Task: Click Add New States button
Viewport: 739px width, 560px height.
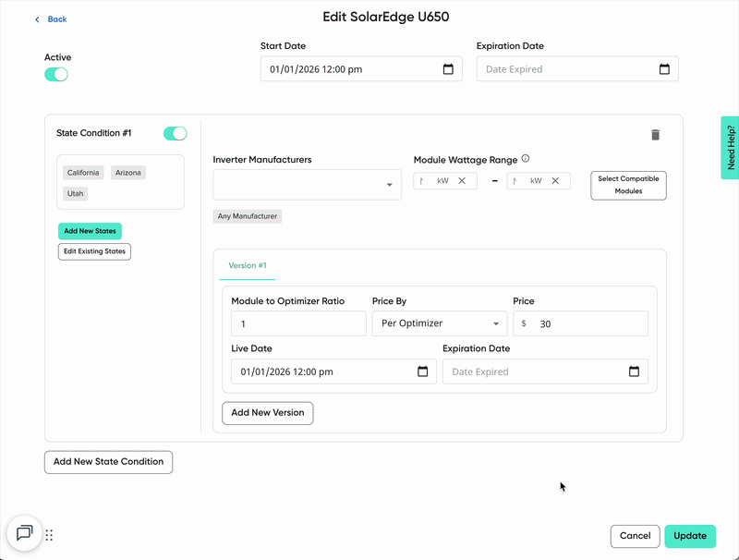Action: pyautogui.click(x=90, y=231)
